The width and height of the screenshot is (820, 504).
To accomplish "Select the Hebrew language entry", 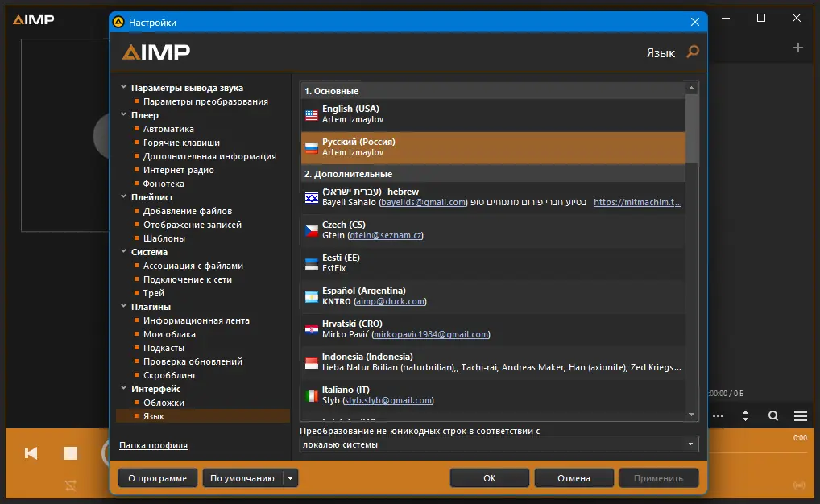I will click(493, 197).
